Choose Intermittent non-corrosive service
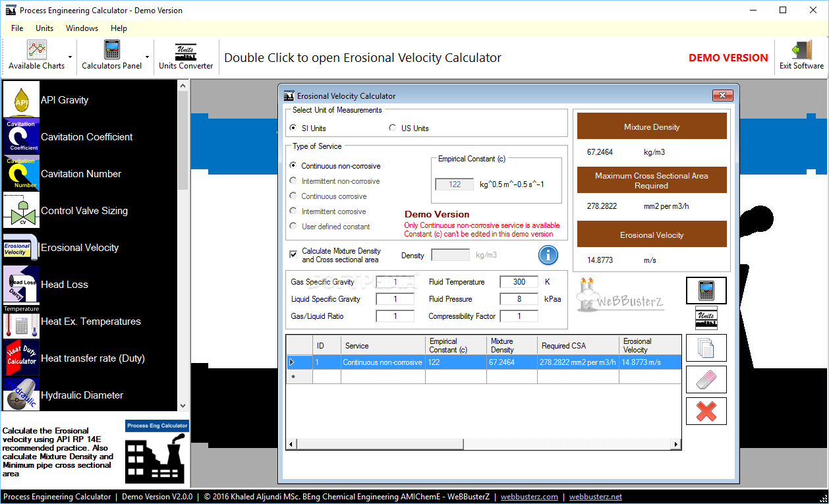 (293, 181)
